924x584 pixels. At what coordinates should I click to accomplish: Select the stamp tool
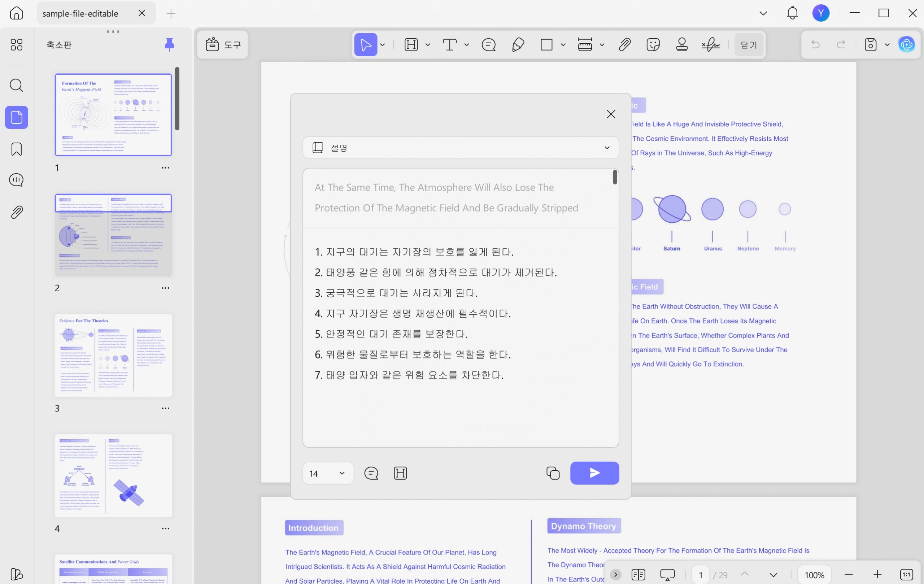[682, 45]
